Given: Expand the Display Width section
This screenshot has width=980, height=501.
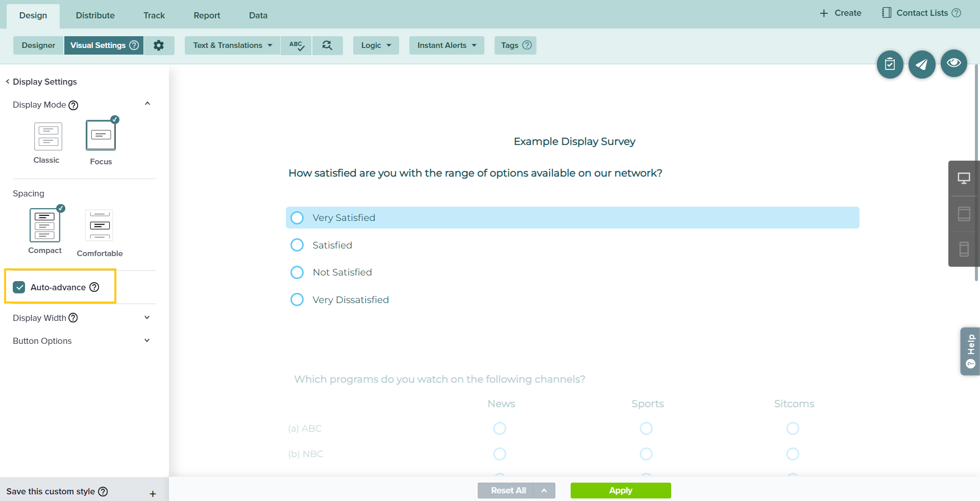Looking at the screenshot, I should click(x=146, y=318).
